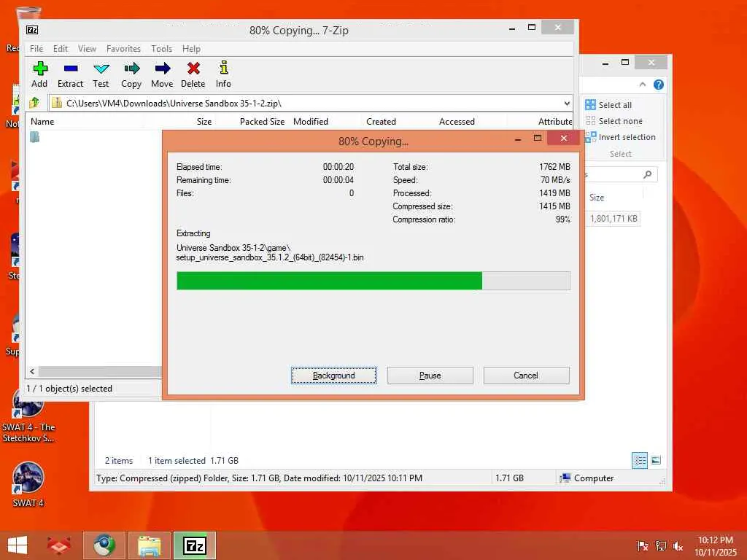This screenshot has height=560, width=747.
Task: Open the View menu
Action: (88, 49)
